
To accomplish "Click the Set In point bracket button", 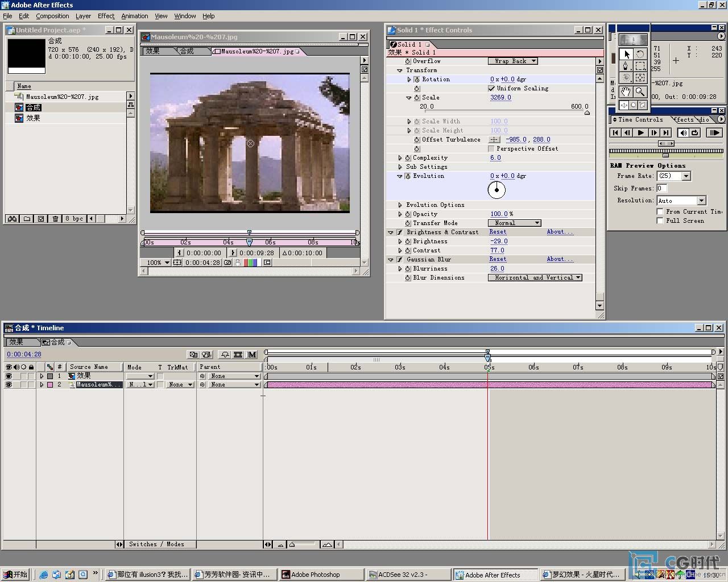I will point(179,253).
